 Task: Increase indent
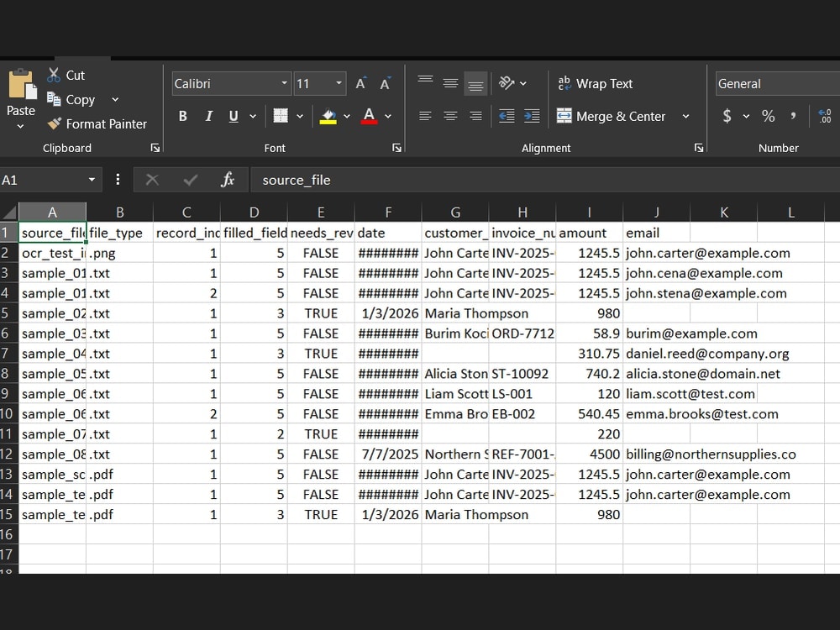coord(532,116)
